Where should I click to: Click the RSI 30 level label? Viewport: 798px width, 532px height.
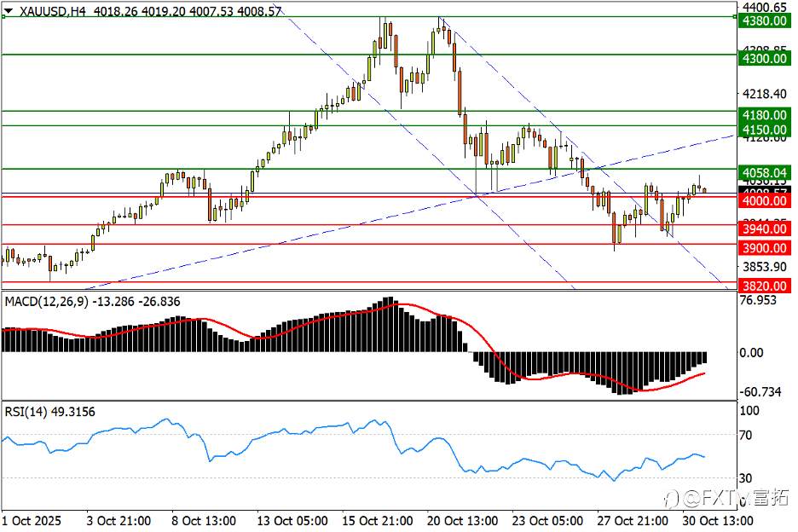point(746,477)
